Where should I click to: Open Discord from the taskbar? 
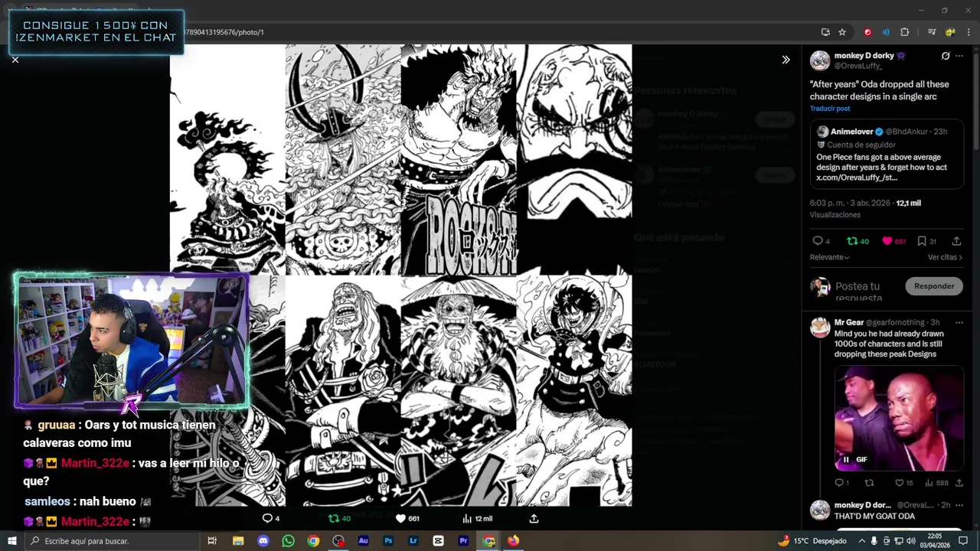coord(263,540)
